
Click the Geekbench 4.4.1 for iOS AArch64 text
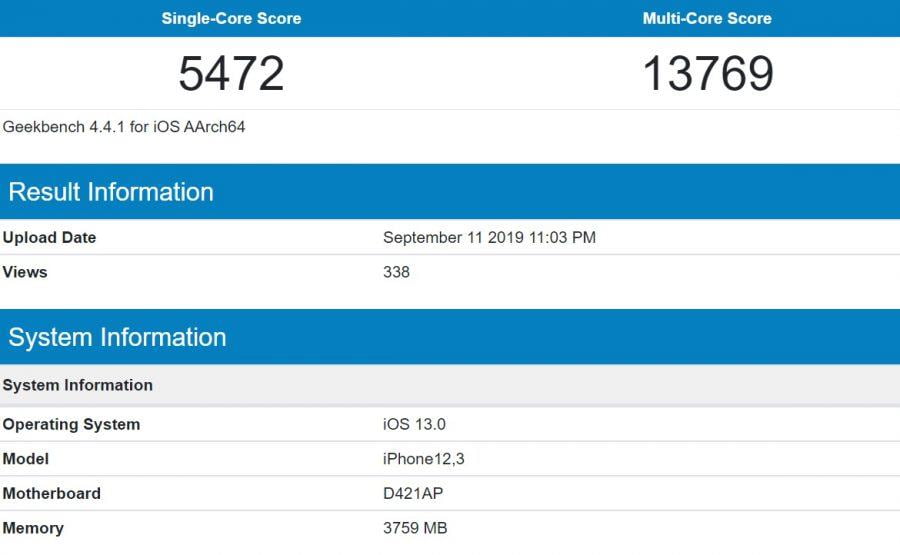point(124,127)
